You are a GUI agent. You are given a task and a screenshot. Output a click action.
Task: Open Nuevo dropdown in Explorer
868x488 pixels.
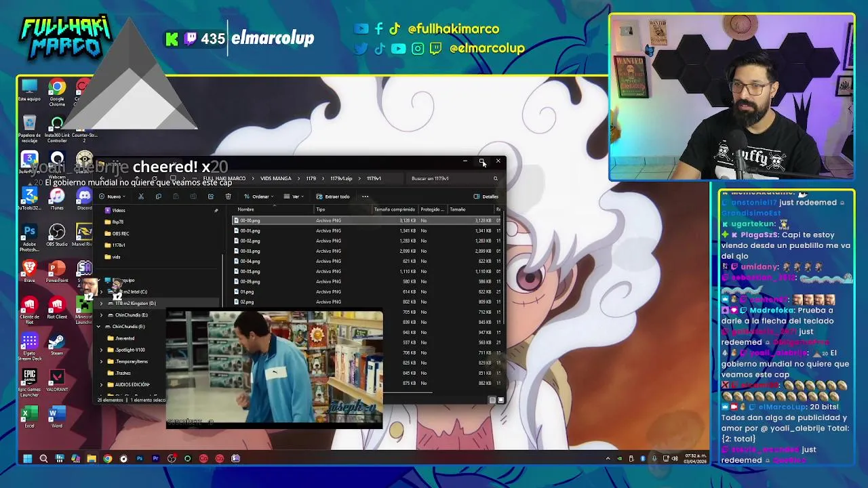[x=113, y=197]
